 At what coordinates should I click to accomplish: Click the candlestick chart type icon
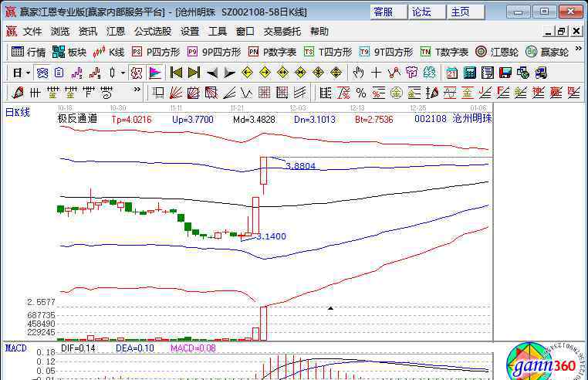[x=113, y=73]
